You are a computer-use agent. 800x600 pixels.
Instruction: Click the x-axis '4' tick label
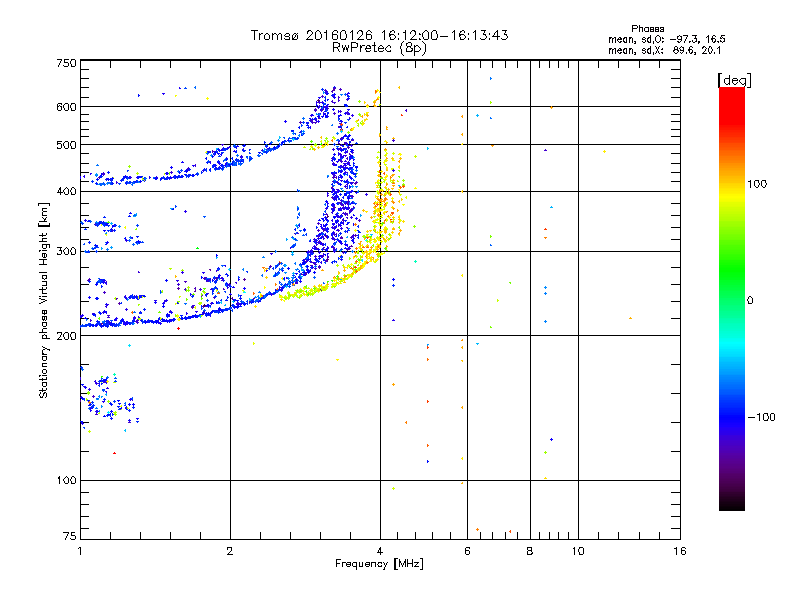(380, 551)
